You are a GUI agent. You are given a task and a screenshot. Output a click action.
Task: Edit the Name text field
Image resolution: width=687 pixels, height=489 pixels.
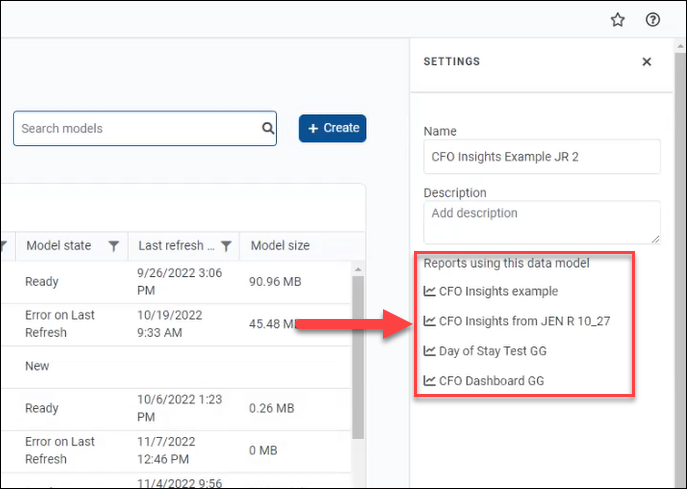point(541,157)
